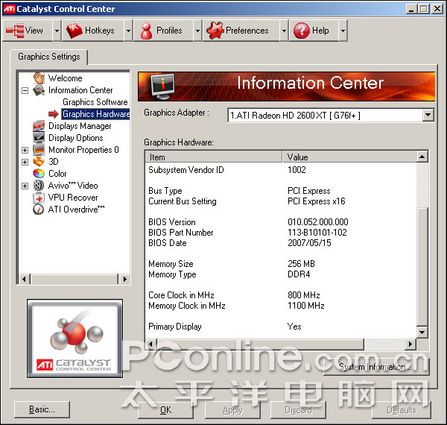Click the hardware list scroll-down arrow

click(422, 332)
